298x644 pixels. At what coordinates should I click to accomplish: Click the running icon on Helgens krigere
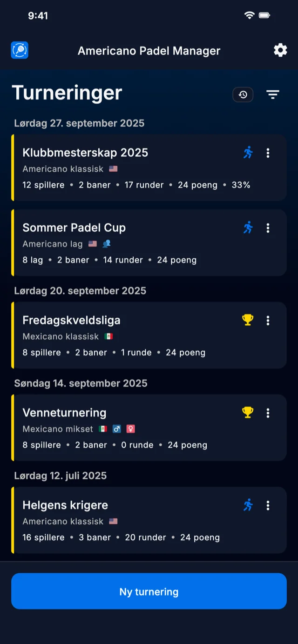pyautogui.click(x=248, y=504)
